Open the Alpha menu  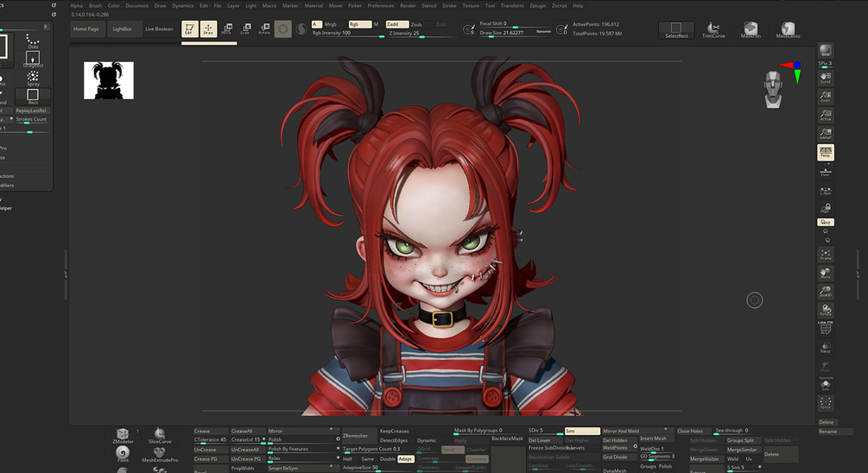point(76,5)
